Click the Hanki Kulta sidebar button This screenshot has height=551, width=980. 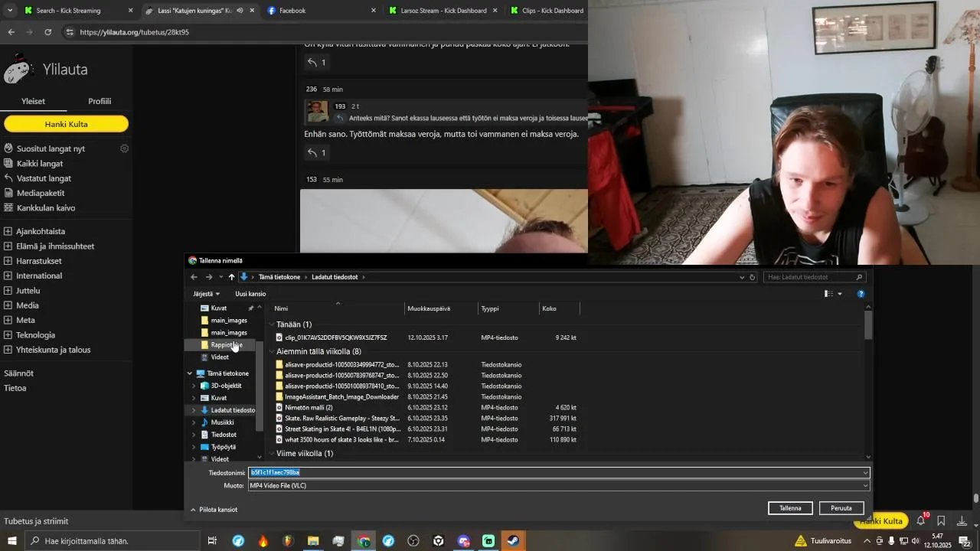[x=66, y=124]
